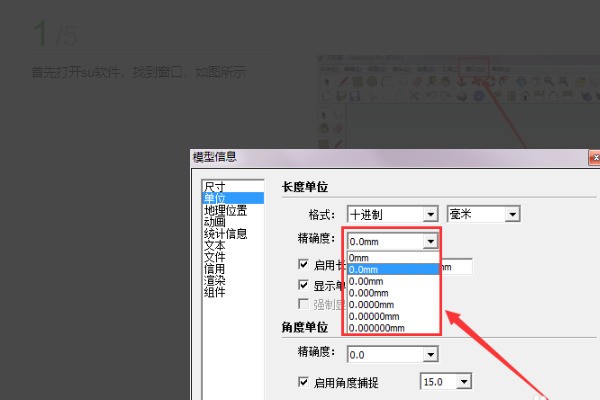Click the Redo icon in SketchUp toolbar
This screenshot has height=400, width=600.
tap(446, 96)
